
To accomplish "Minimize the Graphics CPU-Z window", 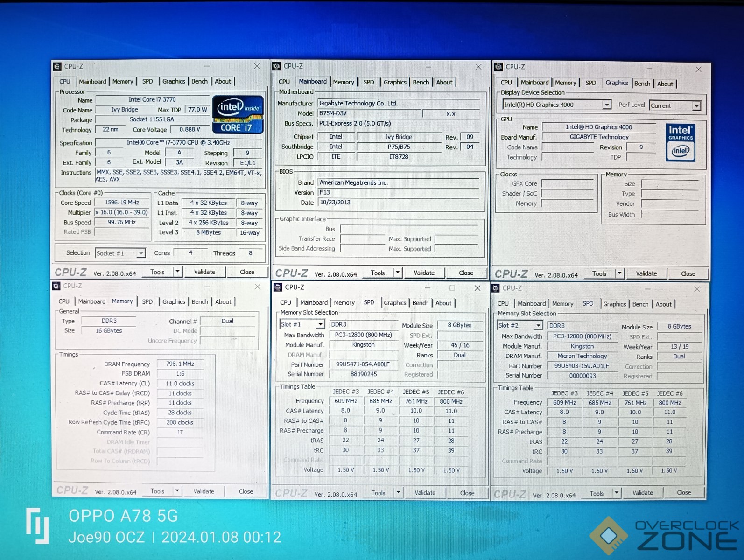I will point(649,68).
